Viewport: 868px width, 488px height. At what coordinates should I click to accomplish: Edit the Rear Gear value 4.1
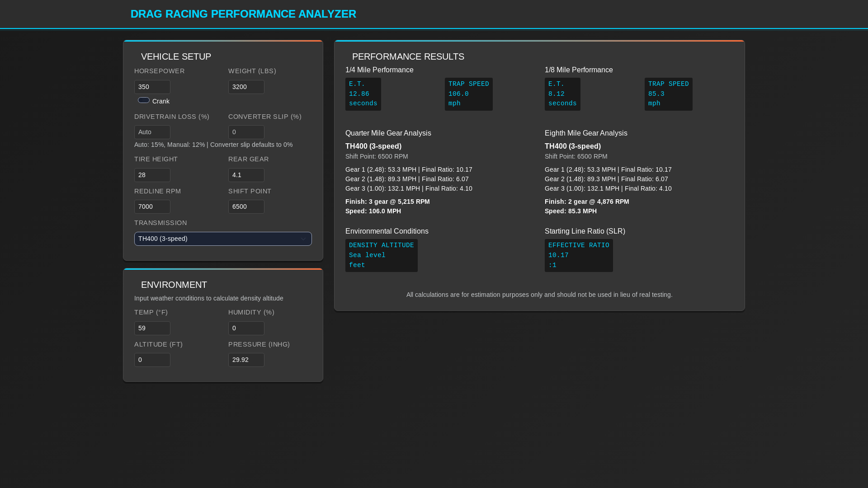[x=246, y=175]
